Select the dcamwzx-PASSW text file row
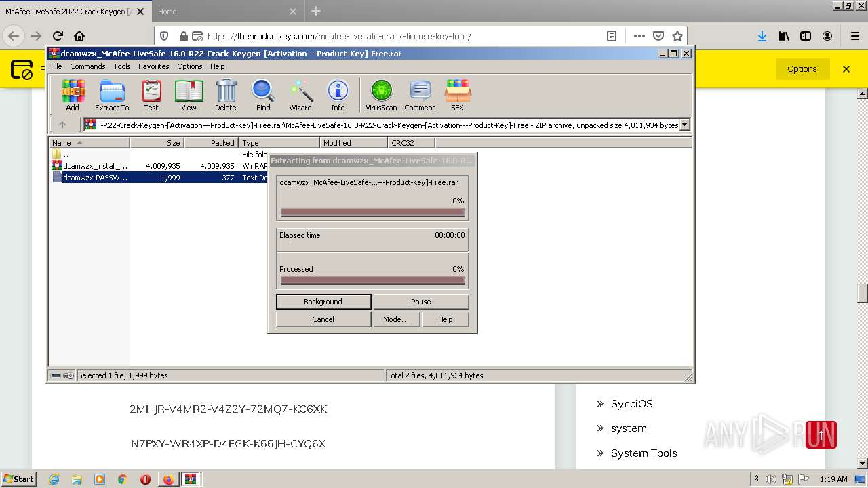The width and height of the screenshot is (868, 488). pyautogui.click(x=158, y=178)
